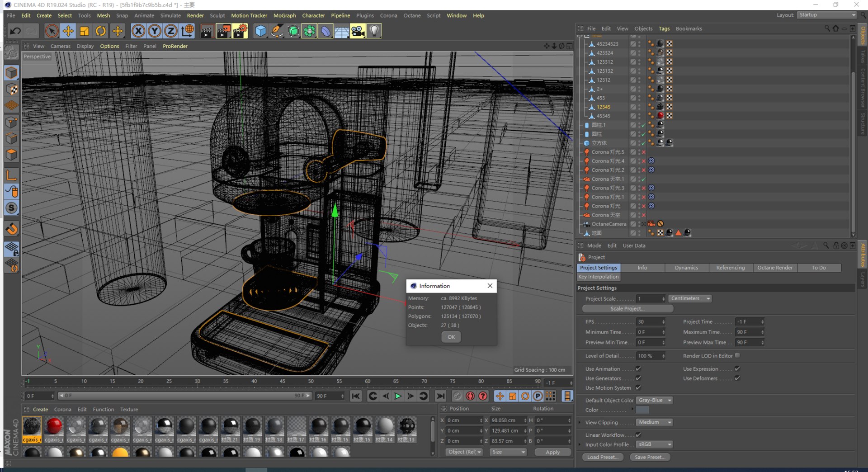Screen dimensions: 868x472
Task: Open the Object (Rel) coordinate dropdown
Action: coord(464,452)
